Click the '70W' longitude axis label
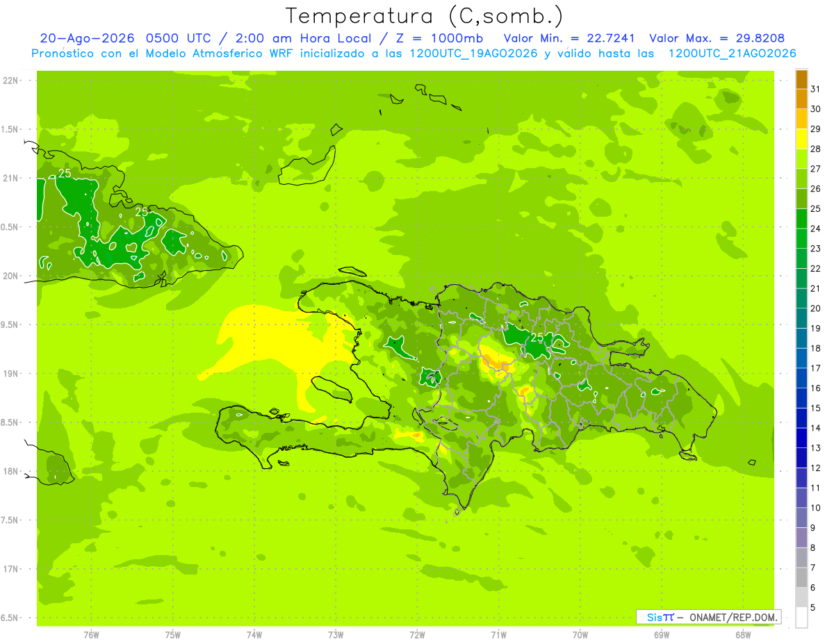This screenshot has width=834, height=644. tap(580, 634)
